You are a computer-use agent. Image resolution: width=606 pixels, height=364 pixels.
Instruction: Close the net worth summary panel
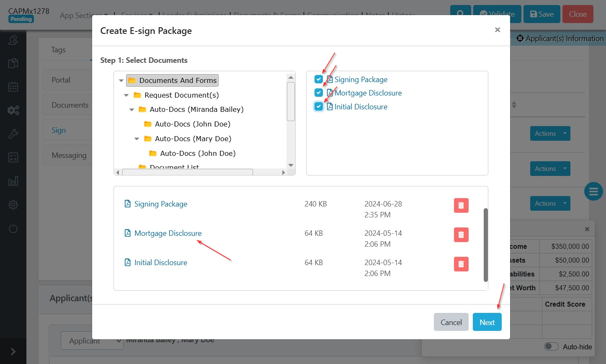(x=587, y=229)
